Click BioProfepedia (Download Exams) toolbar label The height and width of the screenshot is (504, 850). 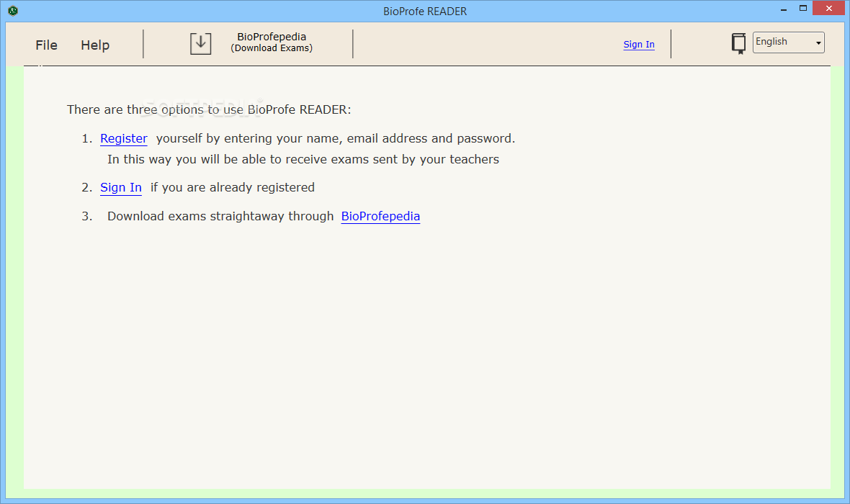[x=272, y=42]
